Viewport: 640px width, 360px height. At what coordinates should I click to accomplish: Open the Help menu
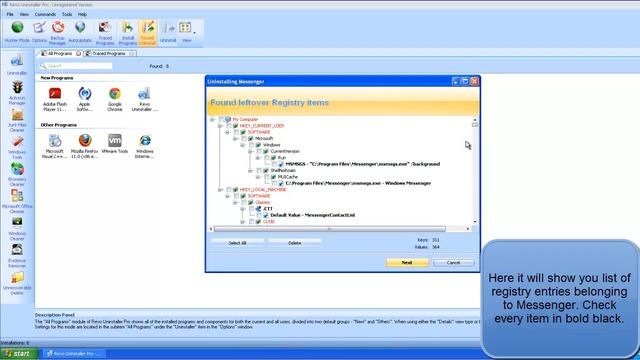coord(82,14)
